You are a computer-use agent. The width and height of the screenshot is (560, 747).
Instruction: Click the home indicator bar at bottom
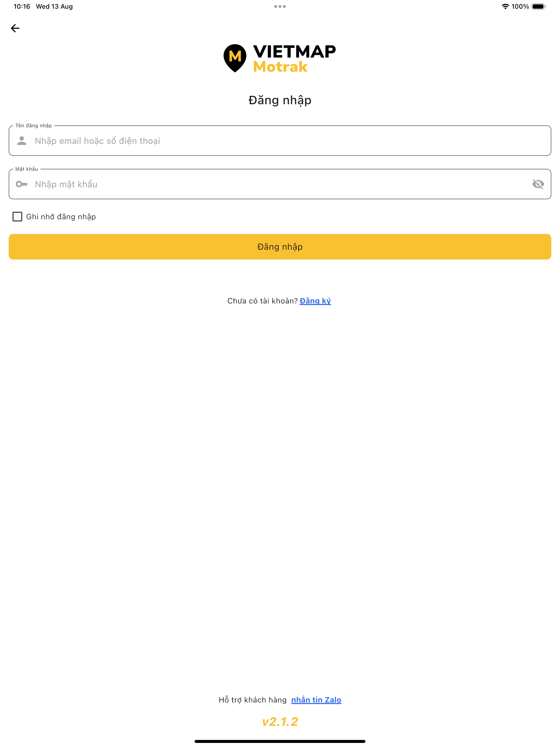(280, 741)
